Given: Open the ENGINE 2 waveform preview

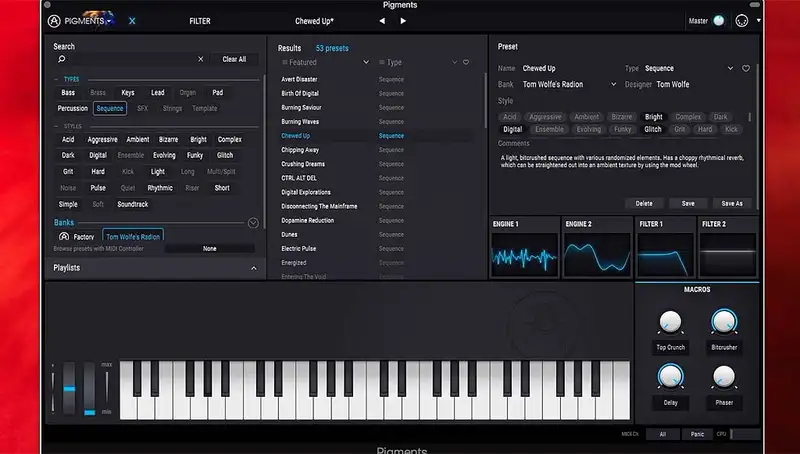Looking at the screenshot, I should 597,255.
